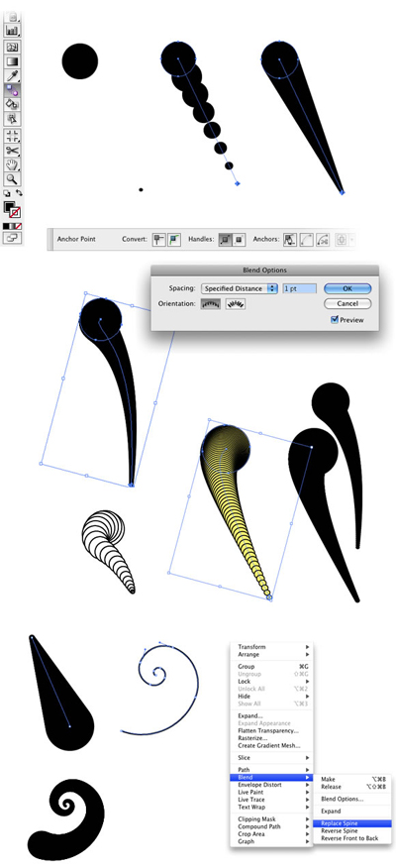Select the Crop Area tool
This screenshot has height=868, width=396.
tap(12, 136)
